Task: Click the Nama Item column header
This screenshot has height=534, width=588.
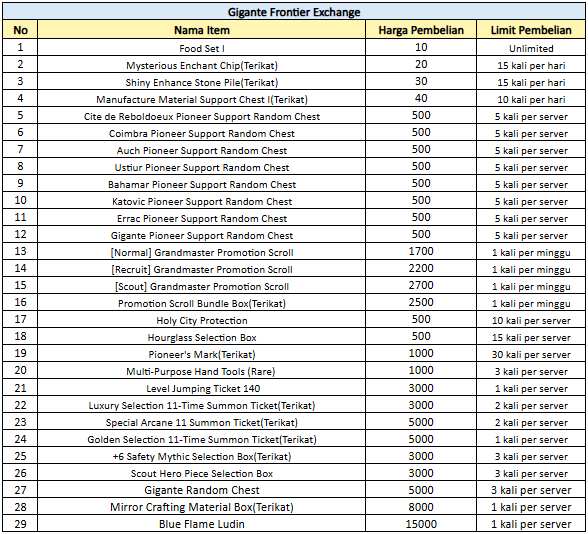Action: click(201, 30)
